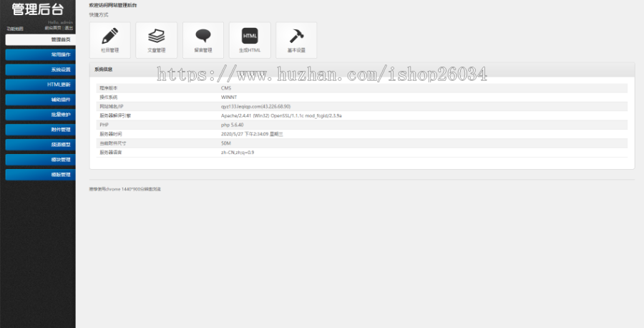This screenshot has height=328, width=644.
Task: Click the 快捷方式 heading
Action: point(99,15)
